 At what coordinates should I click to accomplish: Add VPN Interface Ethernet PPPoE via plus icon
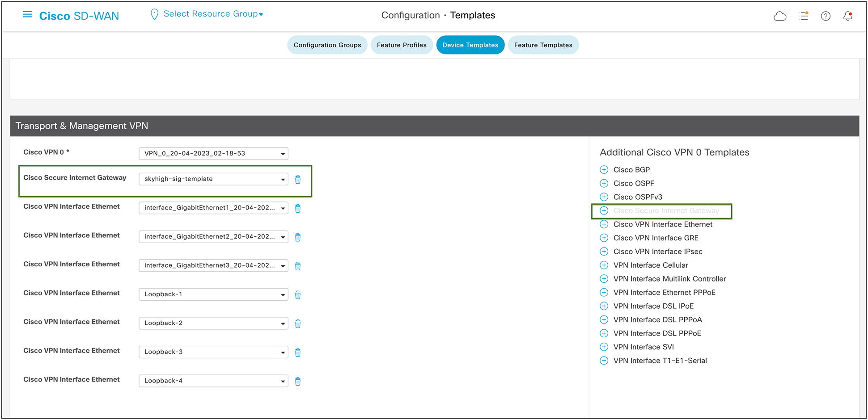click(x=604, y=292)
